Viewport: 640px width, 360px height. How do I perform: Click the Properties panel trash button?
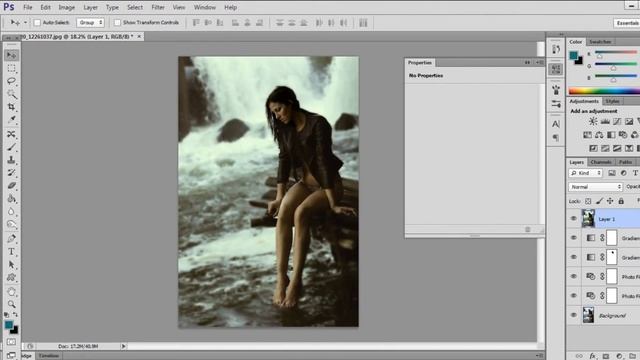pos(528,229)
